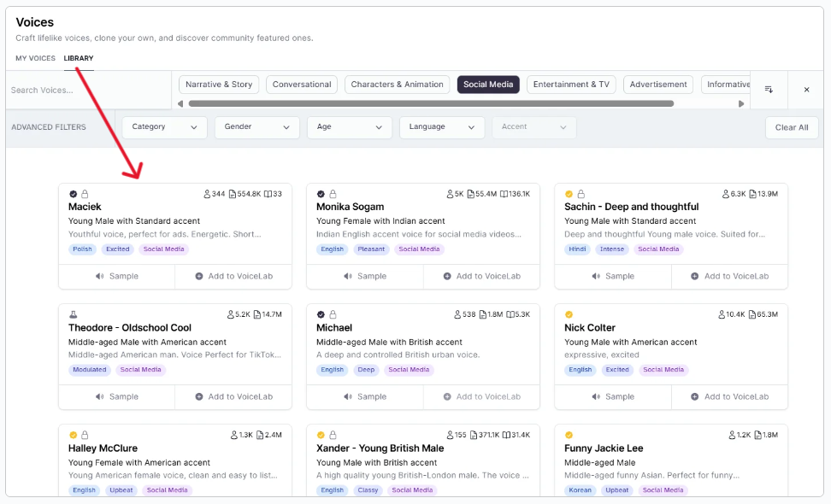Click the Clear All filters button
Image resolution: width=831 pixels, height=504 pixels.
[x=792, y=127]
